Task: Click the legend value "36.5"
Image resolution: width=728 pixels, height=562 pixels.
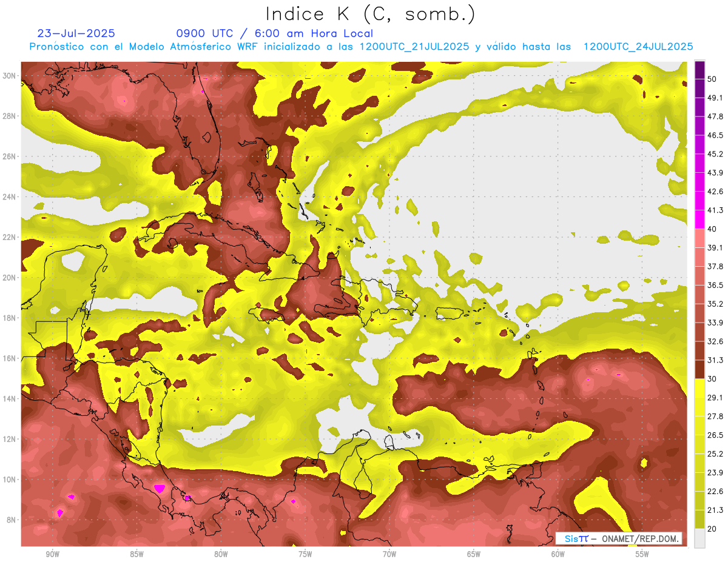Action: tap(715, 286)
